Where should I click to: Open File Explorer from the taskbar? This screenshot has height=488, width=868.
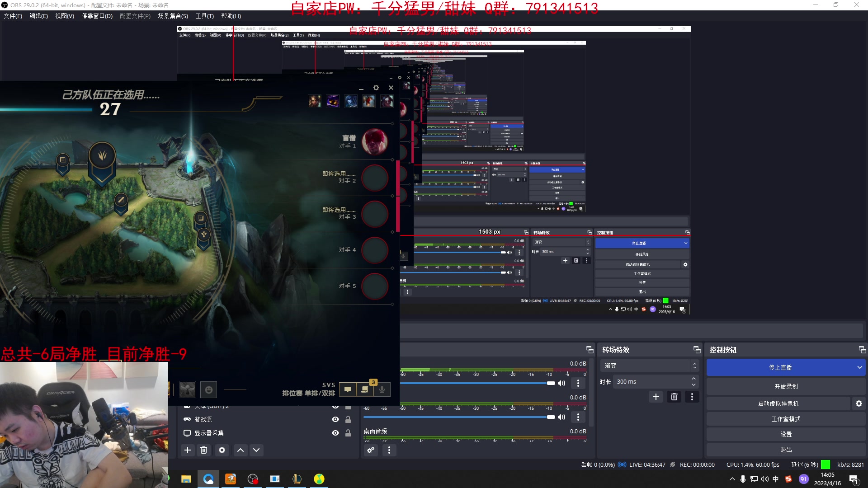click(x=186, y=479)
